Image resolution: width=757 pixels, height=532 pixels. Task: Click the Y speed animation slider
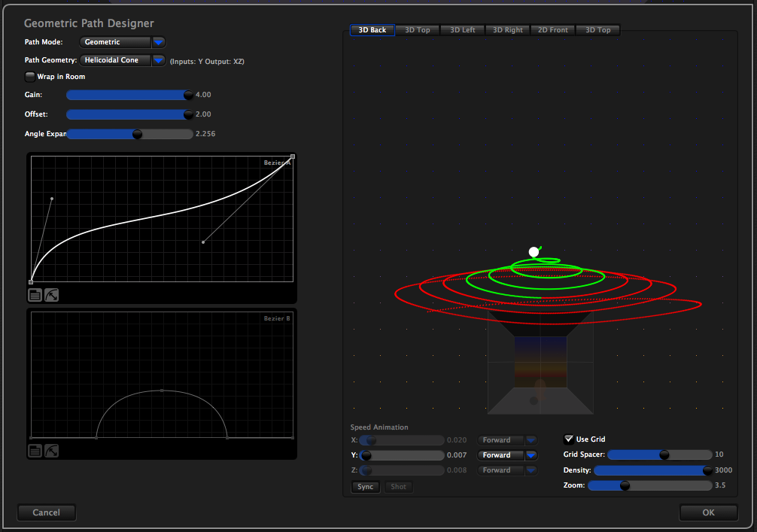(x=402, y=454)
